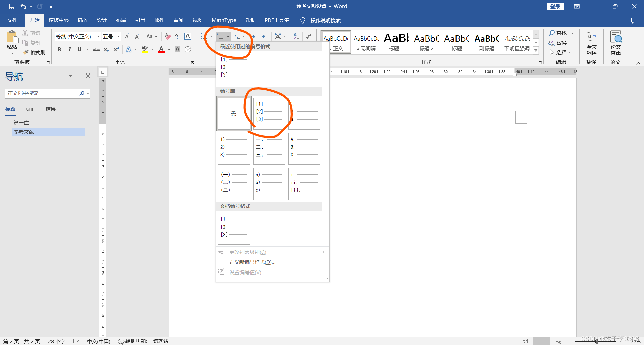Open the File (文件) tab
This screenshot has width=644, height=345.
(12, 20)
